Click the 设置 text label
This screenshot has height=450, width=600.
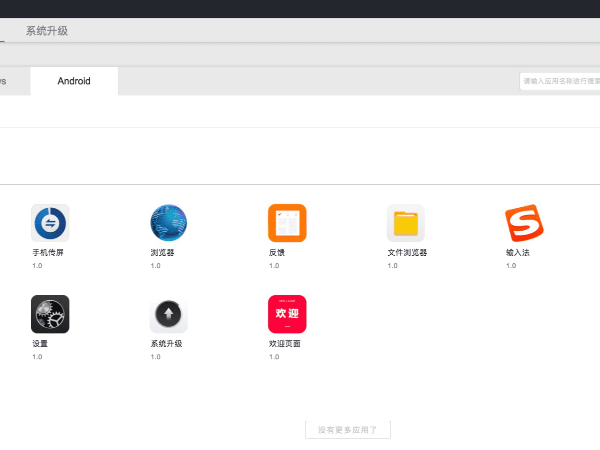40,344
